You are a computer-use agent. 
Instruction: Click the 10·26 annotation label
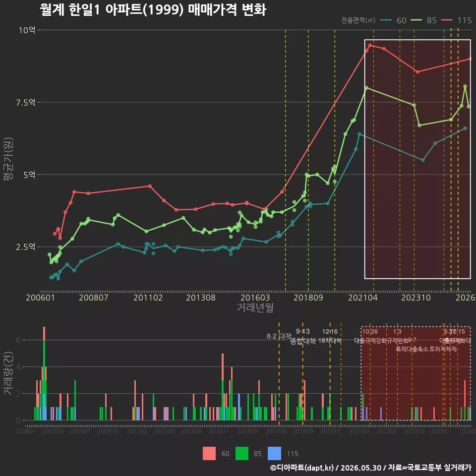click(370, 332)
